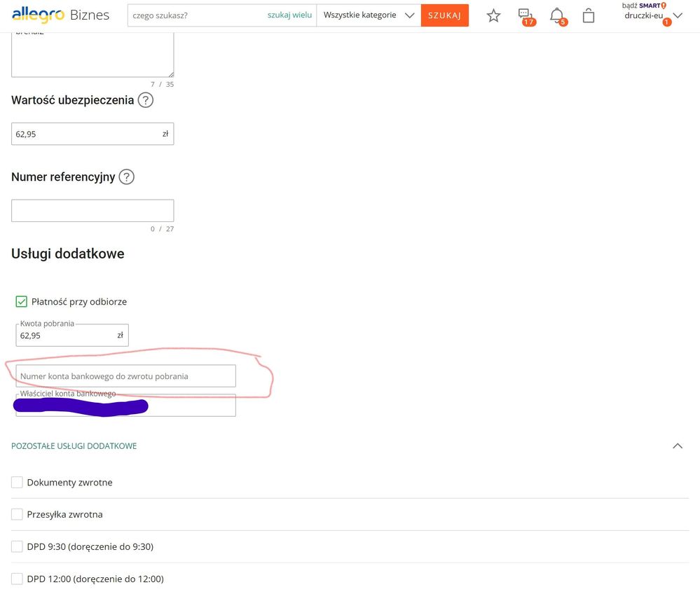
Task: Collapse the Pozostałe usługi dodatkowe section
Action: (x=678, y=445)
